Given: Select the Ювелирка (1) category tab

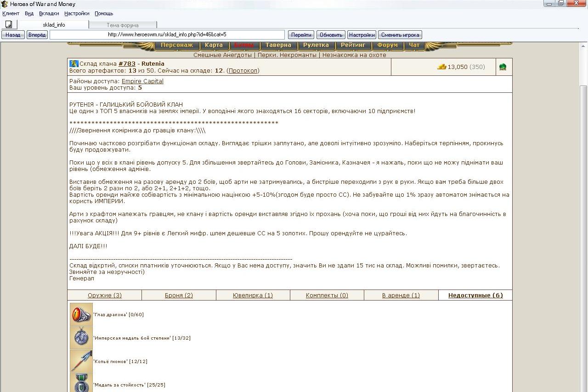Looking at the screenshot, I should click(253, 295).
